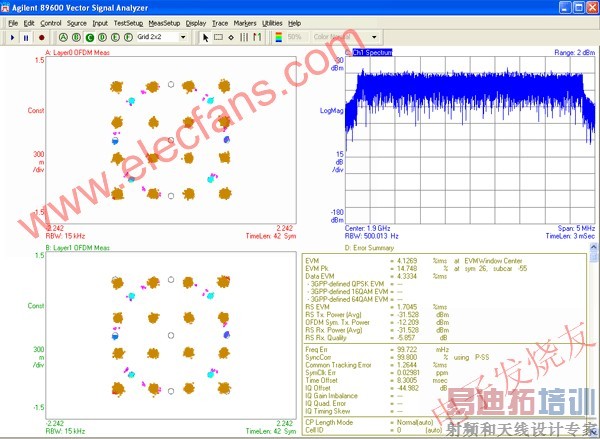
Task: Click the highlighted Ch1 Spectrum title
Action: [x=372, y=52]
